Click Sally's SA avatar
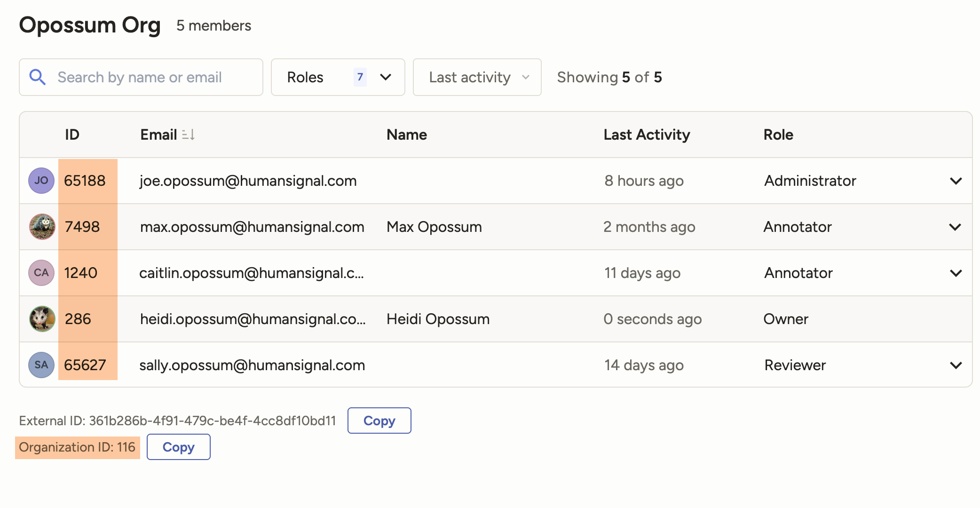980x508 pixels. (41, 365)
